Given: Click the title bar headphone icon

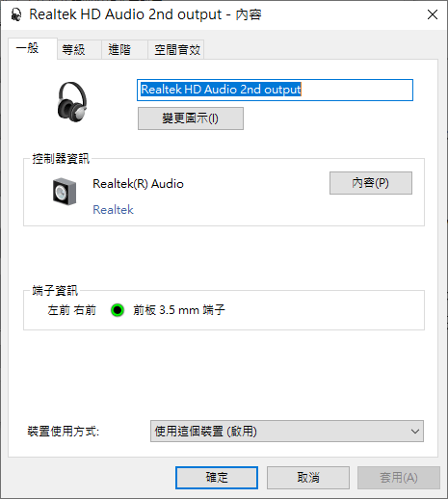Looking at the screenshot, I should (16, 14).
